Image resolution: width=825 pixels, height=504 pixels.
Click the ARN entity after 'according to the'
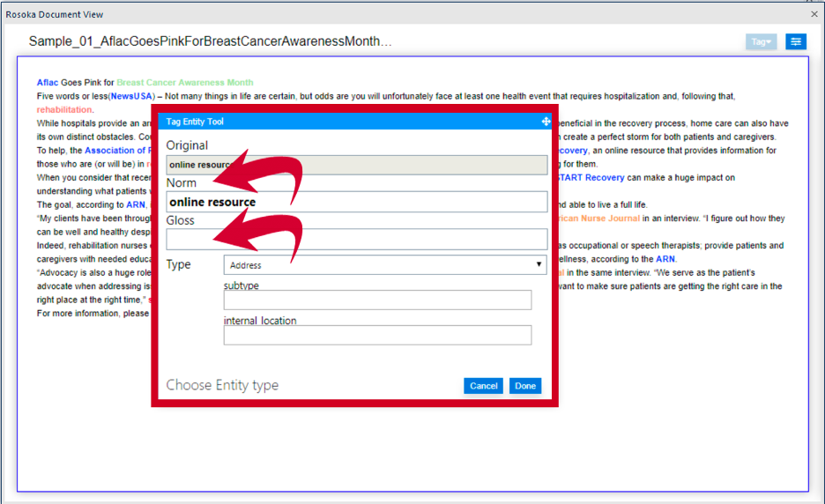click(x=665, y=259)
